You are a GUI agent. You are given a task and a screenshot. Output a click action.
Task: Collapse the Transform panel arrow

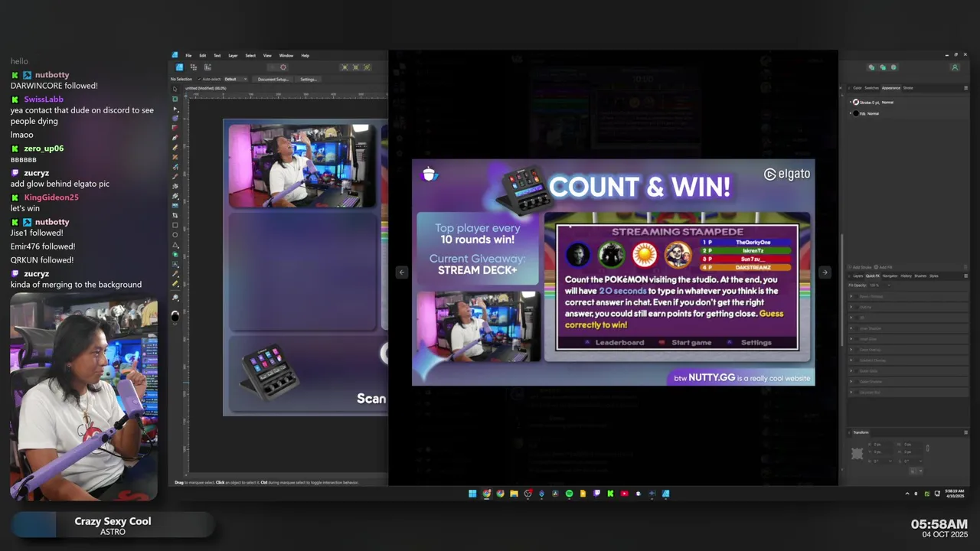point(849,432)
